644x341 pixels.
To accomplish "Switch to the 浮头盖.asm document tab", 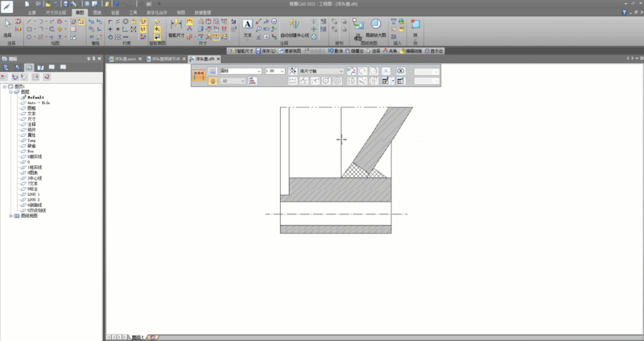I will [122, 59].
